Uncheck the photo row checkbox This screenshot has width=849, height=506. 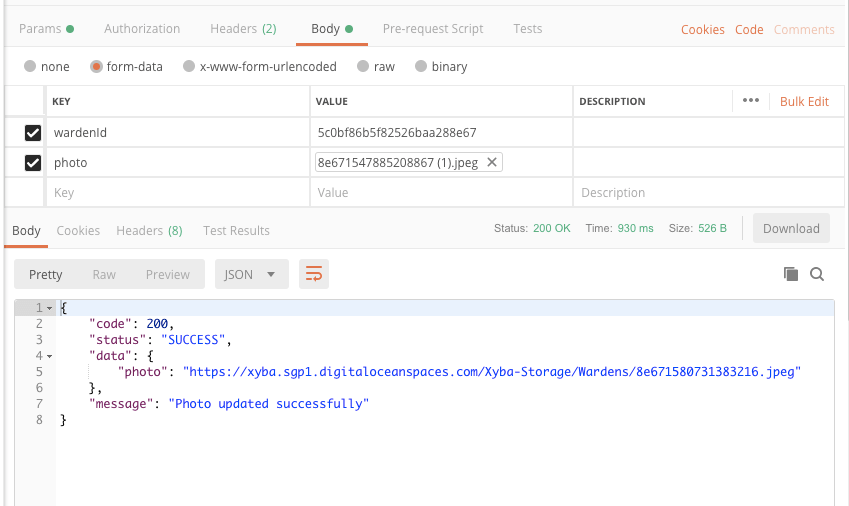(x=33, y=162)
